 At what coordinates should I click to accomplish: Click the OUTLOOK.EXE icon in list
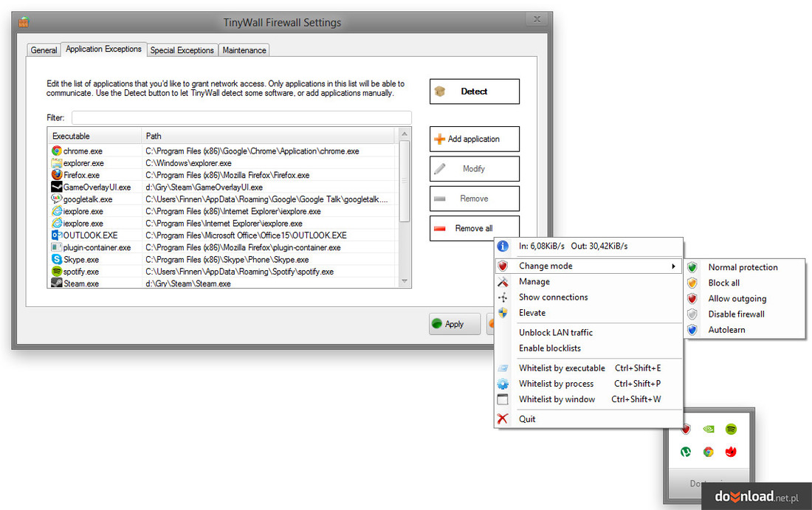tap(56, 235)
